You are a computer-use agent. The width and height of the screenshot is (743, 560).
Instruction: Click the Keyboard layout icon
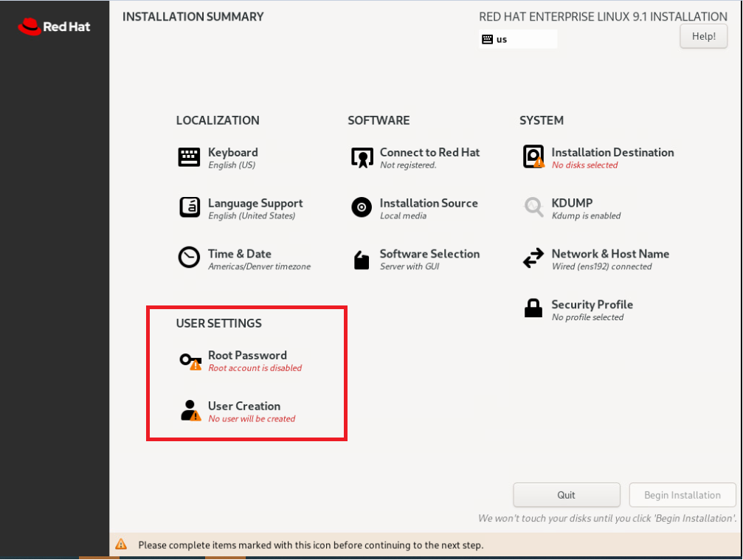pyautogui.click(x=190, y=157)
